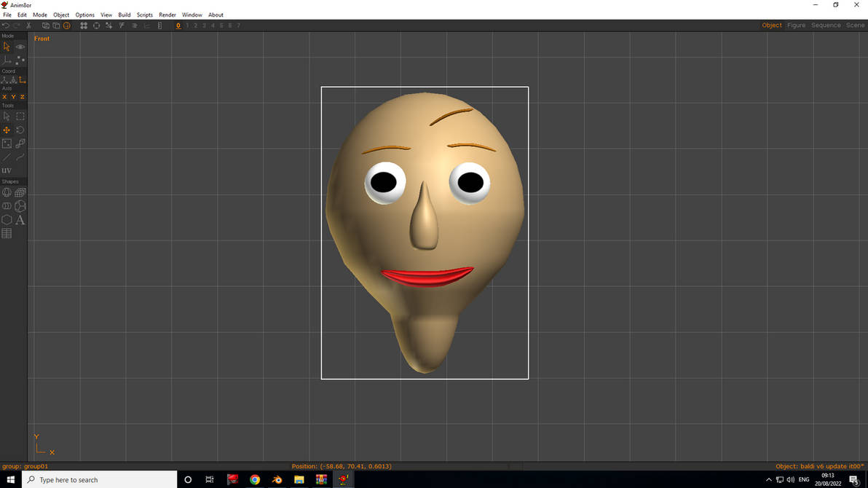
Task: Expand hidden system tray icons chevron
Action: 768,480
